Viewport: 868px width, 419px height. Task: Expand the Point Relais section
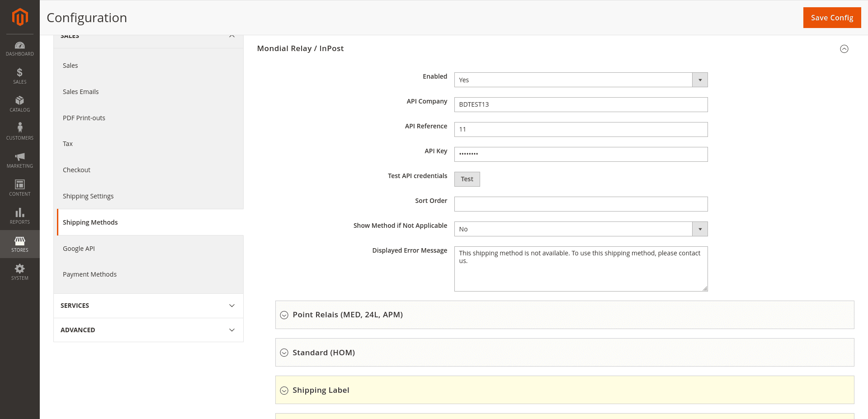[348, 315]
